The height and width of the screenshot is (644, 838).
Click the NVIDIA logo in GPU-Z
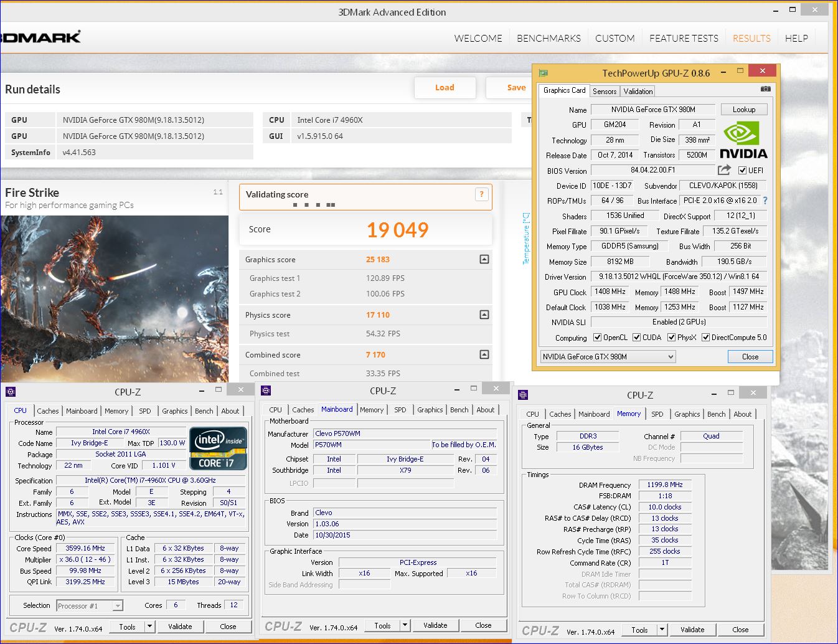click(x=743, y=140)
